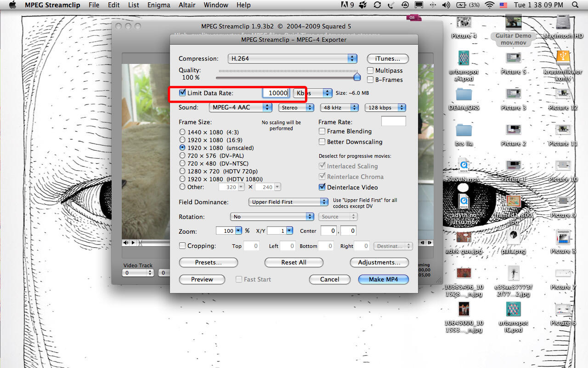This screenshot has width=588, height=368.
Task: Open the urbanspot a4.psd desktop file
Action: [464, 57]
